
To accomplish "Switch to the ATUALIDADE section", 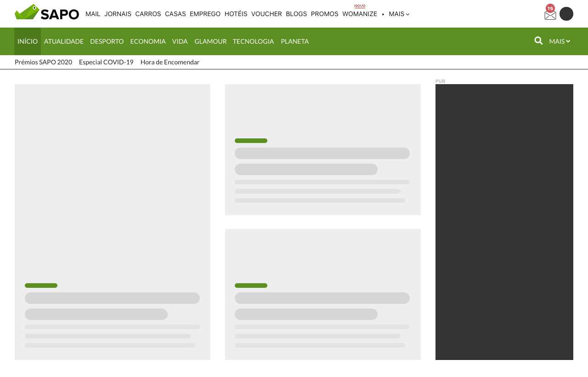I will (x=63, y=41).
